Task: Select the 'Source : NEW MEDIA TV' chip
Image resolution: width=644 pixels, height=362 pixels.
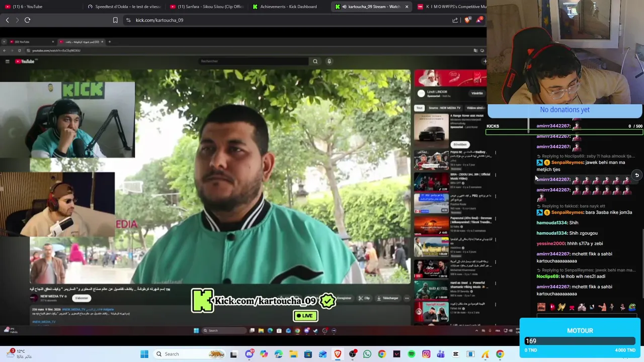Action: [x=444, y=108]
